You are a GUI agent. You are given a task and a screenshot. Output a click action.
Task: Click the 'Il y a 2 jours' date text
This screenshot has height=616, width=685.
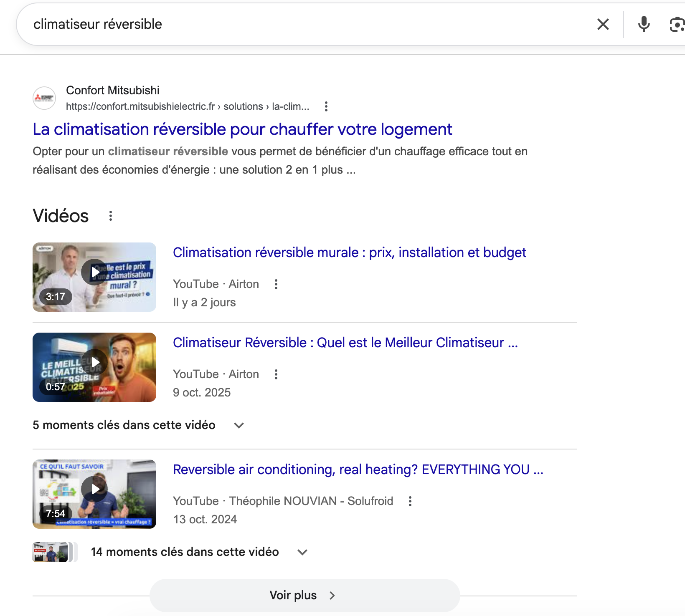click(x=204, y=303)
